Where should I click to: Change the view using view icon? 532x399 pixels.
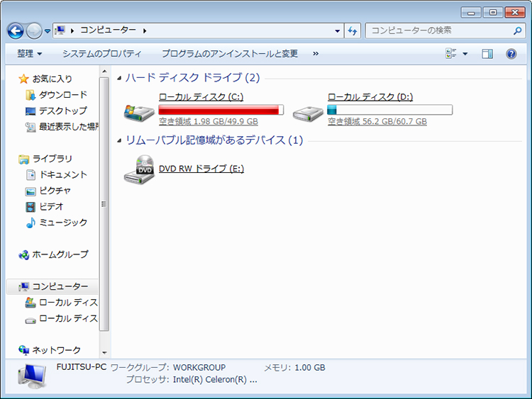451,54
